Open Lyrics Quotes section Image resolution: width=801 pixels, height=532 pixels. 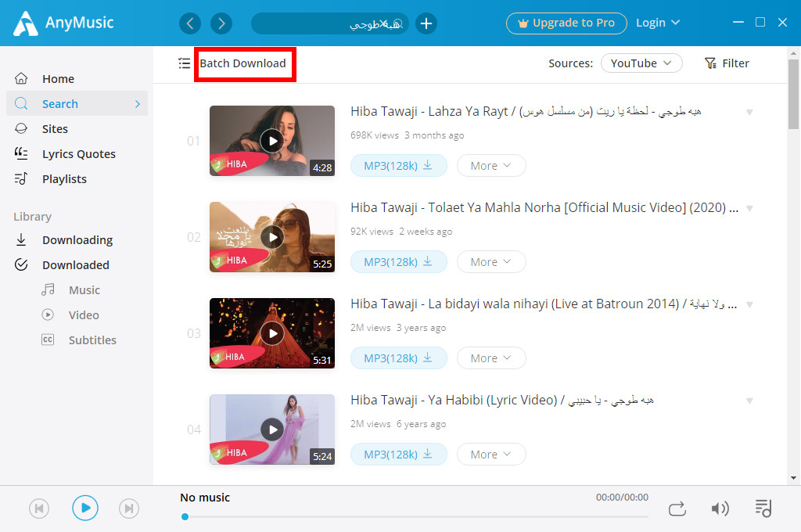click(77, 154)
